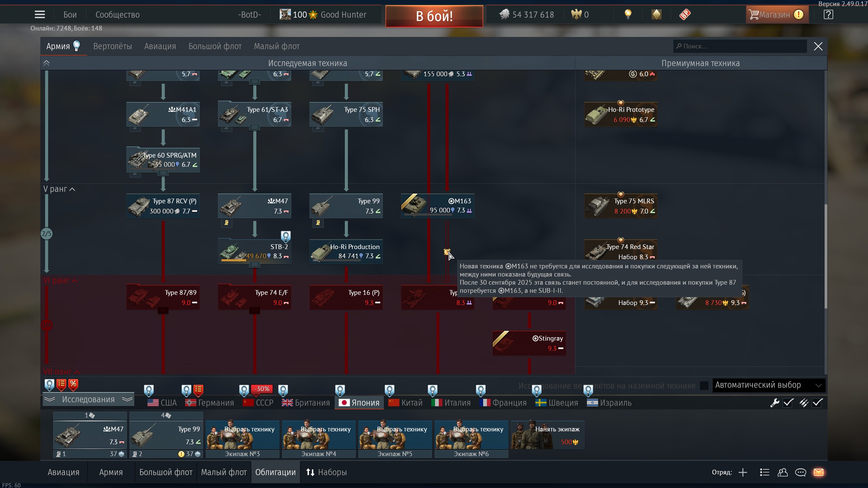Select the Stingray vehicle card
Viewport: 868px width, 488px height.
(529, 343)
